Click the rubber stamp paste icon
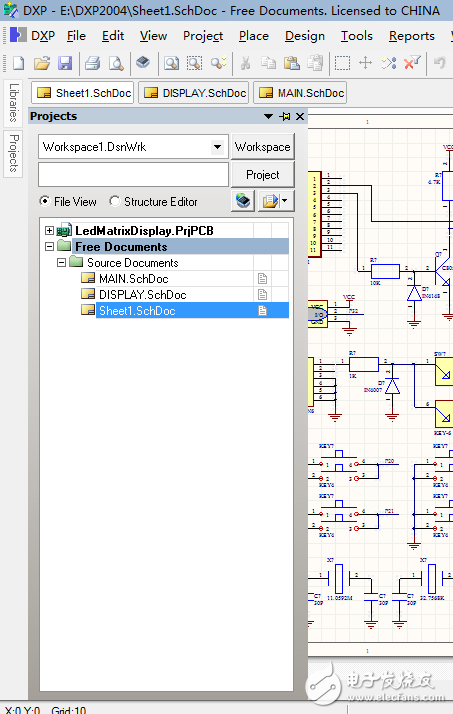Viewport: 453px width, 714px height. tap(315, 63)
